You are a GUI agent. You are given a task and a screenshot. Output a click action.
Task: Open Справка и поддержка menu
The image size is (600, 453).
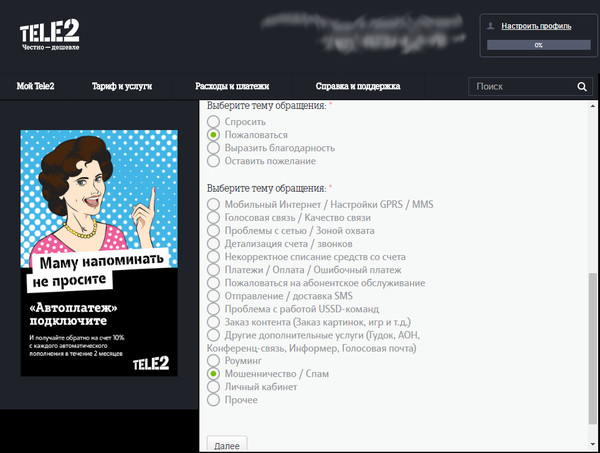[357, 87]
